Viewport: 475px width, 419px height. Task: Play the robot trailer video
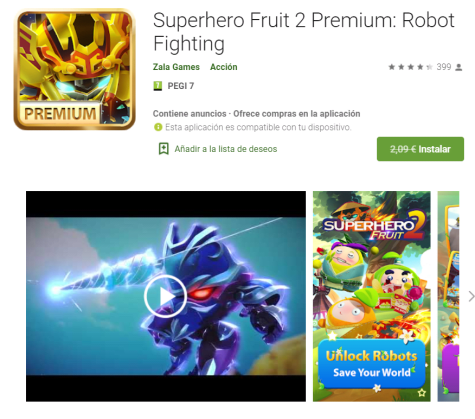click(165, 296)
